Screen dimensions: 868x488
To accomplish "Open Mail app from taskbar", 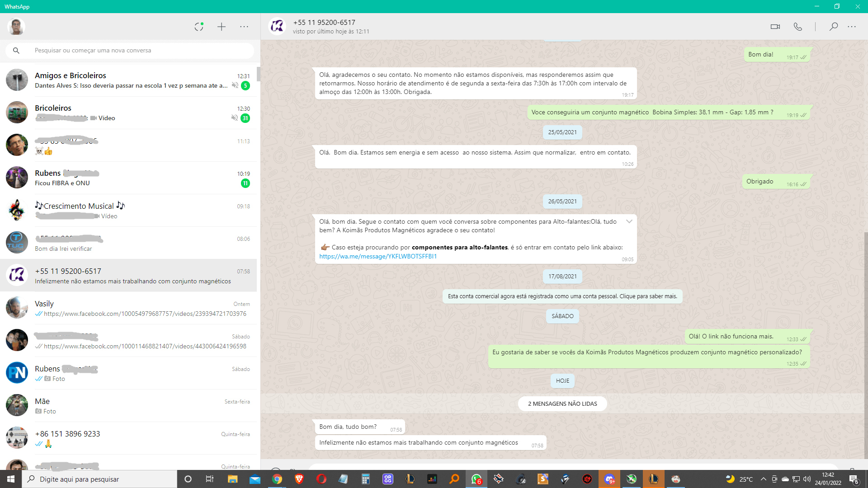I will (x=255, y=479).
